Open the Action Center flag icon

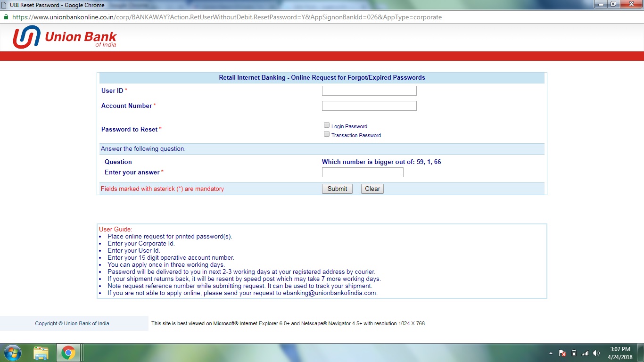562,353
